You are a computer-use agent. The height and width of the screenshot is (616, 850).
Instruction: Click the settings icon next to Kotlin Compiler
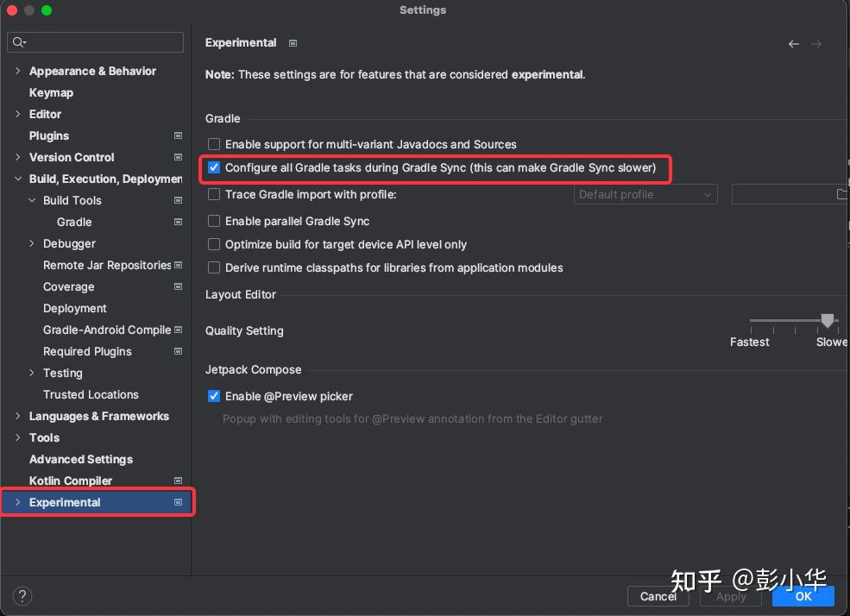click(x=178, y=481)
